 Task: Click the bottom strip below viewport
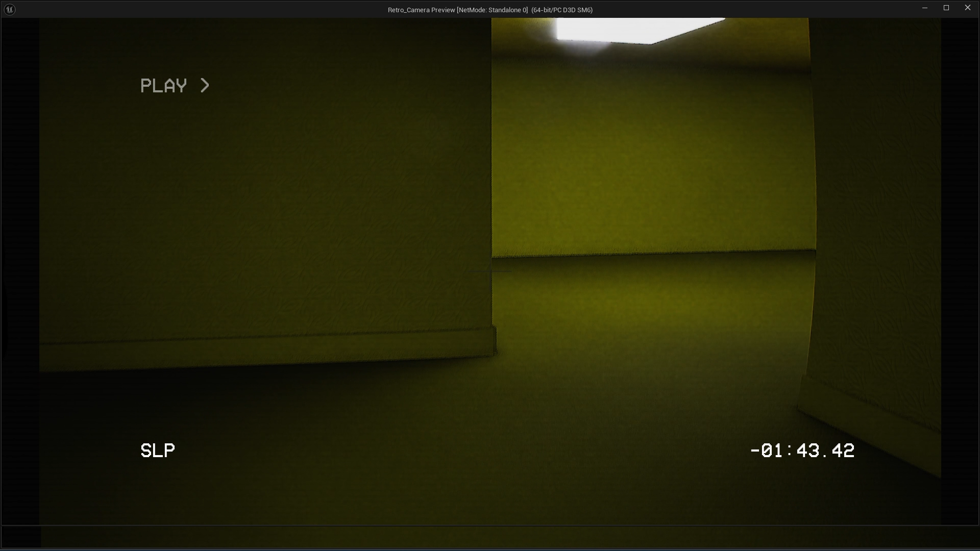[490, 537]
